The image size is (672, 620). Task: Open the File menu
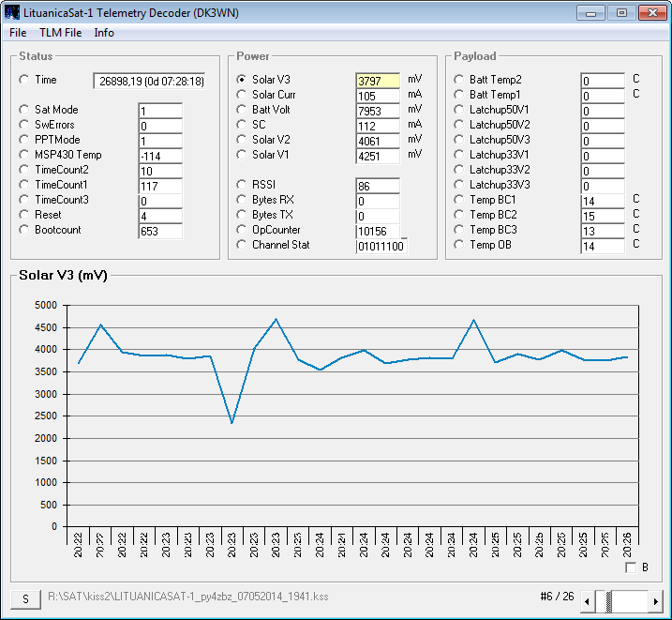tap(18, 33)
